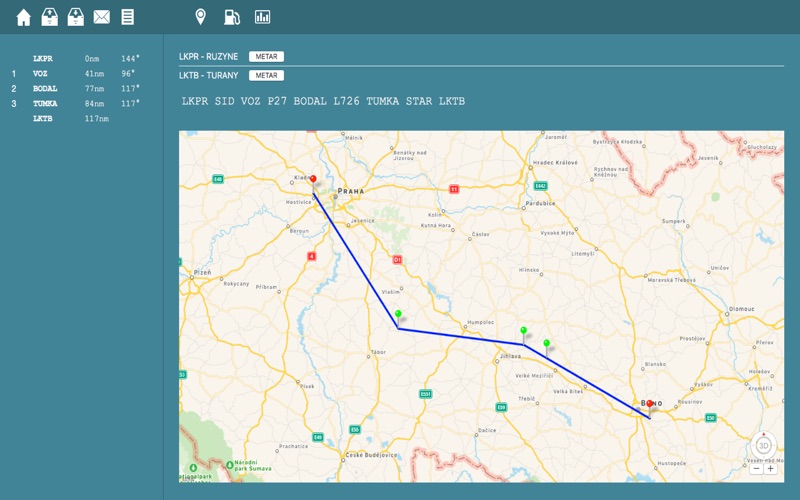Click the LKTB destination row
The height and width of the screenshot is (500, 800).
[45, 119]
